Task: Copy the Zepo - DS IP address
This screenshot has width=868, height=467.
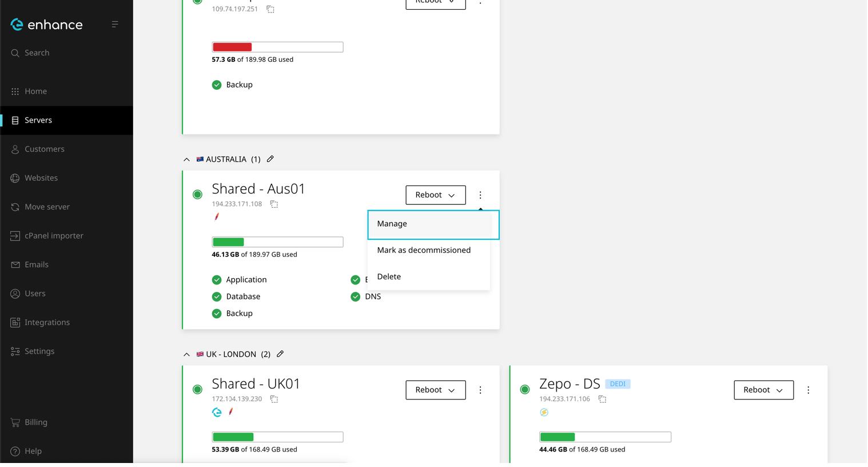Action: (x=602, y=399)
